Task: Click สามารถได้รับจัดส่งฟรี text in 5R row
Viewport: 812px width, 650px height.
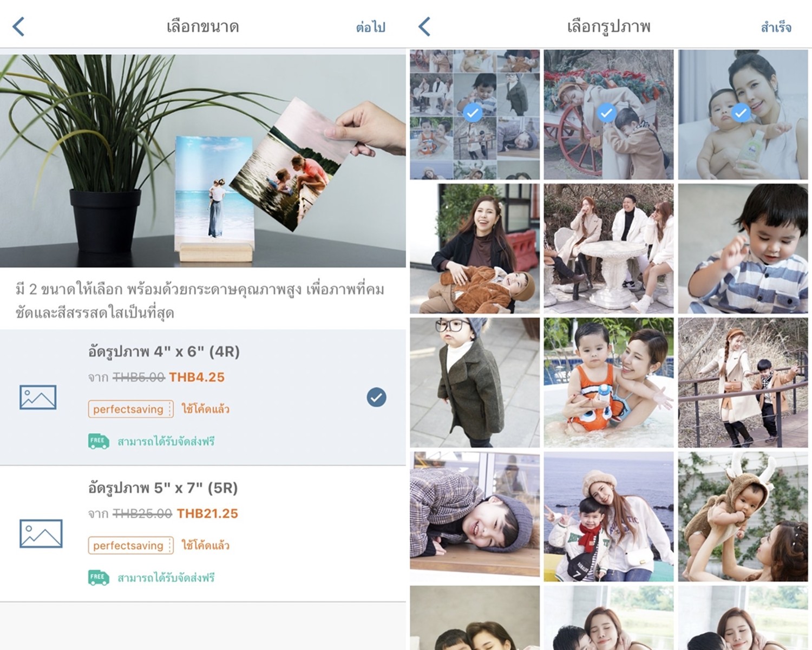Action: pos(166,578)
